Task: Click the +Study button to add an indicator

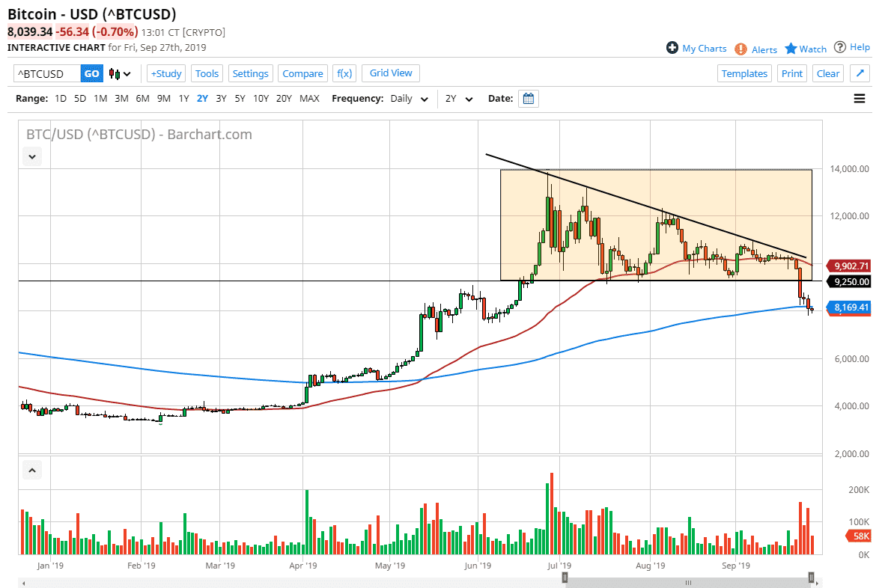Action: pyautogui.click(x=165, y=73)
